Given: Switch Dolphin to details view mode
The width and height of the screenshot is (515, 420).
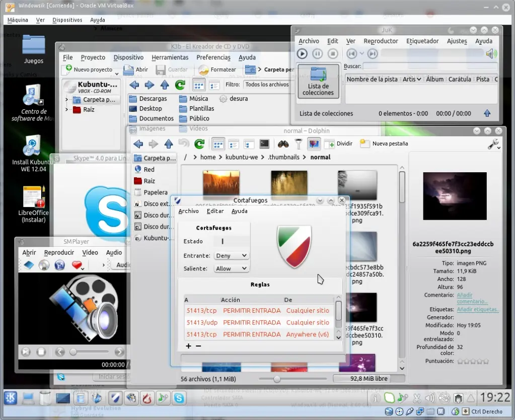Looking at the screenshot, I should [x=234, y=144].
